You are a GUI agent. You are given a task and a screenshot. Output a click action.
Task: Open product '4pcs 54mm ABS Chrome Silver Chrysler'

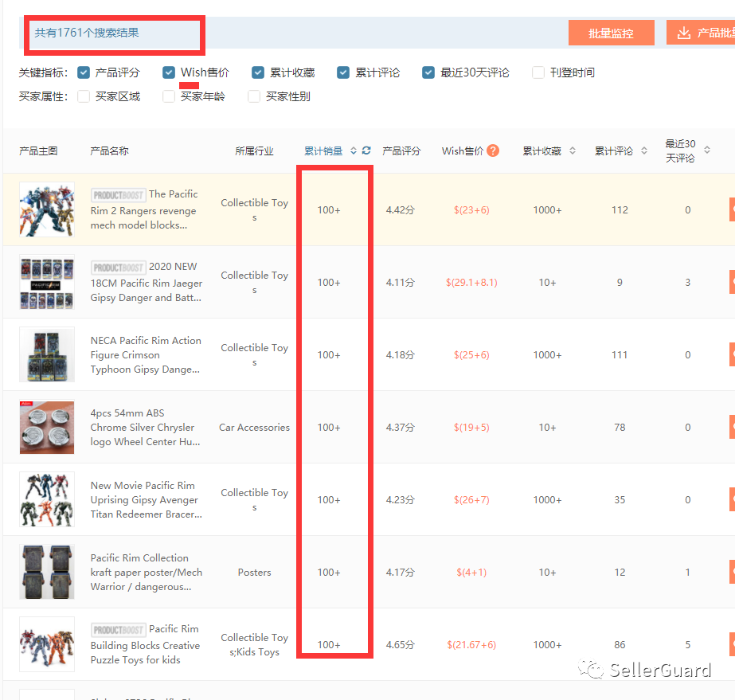[x=145, y=427]
